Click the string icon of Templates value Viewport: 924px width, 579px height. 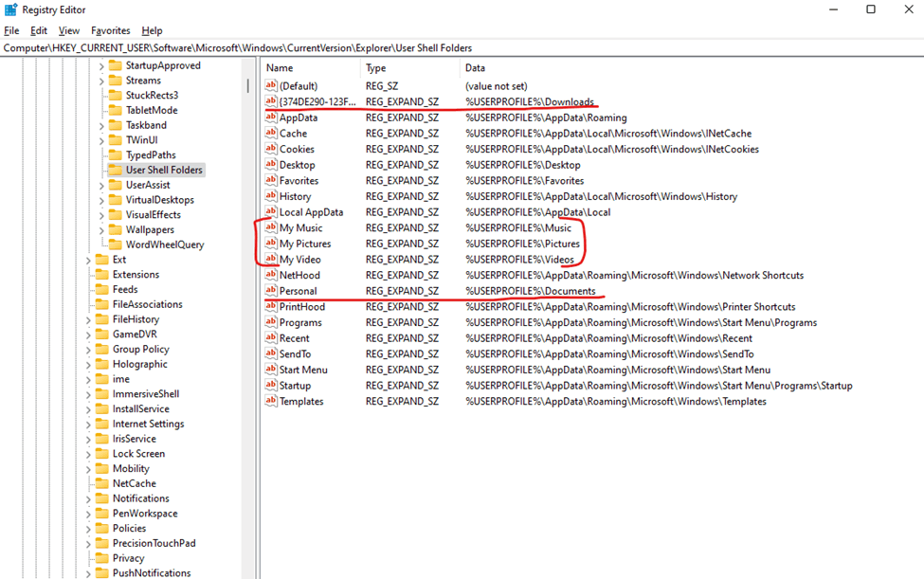pos(270,401)
